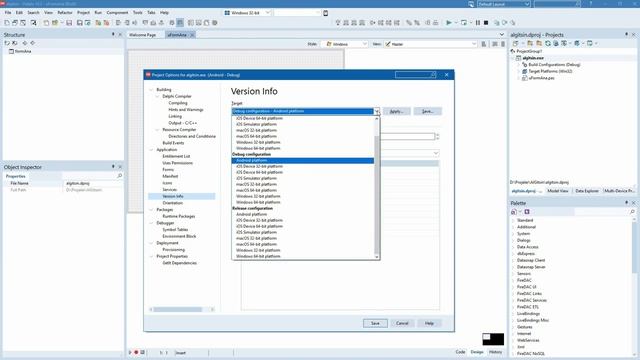The height and width of the screenshot is (360, 640).
Task: Open the Data Explorer tab
Action: click(587, 191)
